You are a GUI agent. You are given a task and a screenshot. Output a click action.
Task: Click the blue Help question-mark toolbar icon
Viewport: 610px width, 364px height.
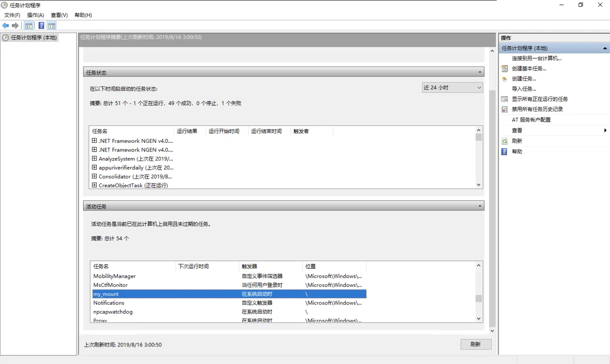[41, 26]
